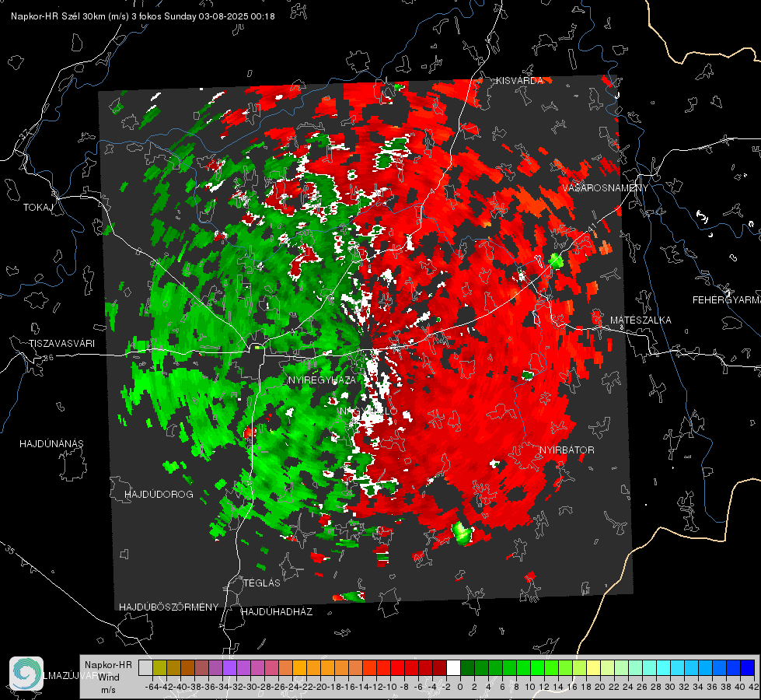Pick the dark green swatch above 0
Viewport: 761px width, 700px height.
467,667
